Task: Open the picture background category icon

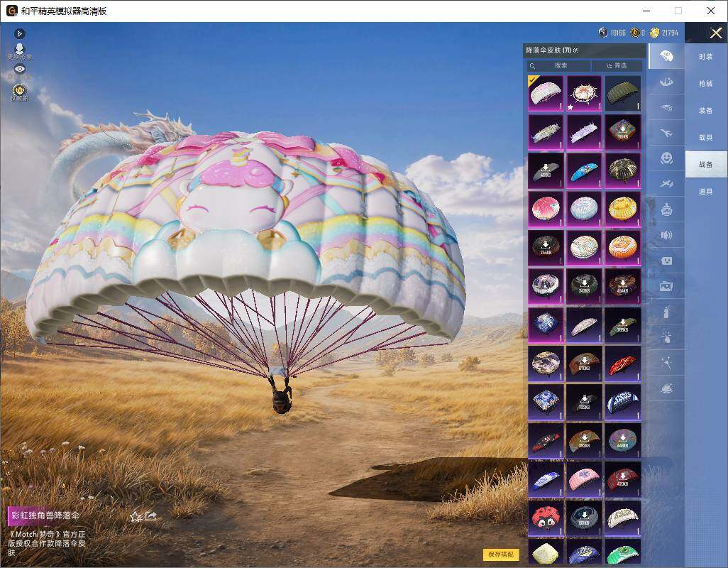Action: 667,286
